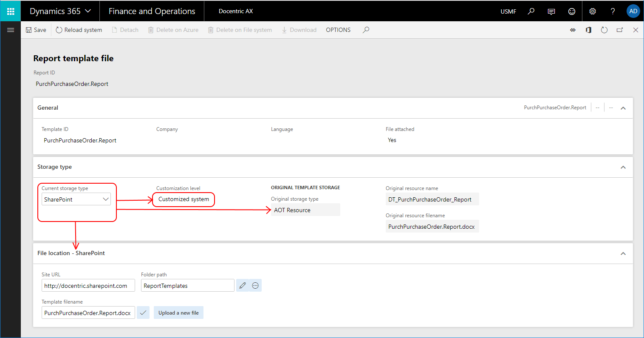Click DT_PurchPurchaseOrder_Report resource name field
Viewport: 644px width, 338px height.
tap(432, 199)
